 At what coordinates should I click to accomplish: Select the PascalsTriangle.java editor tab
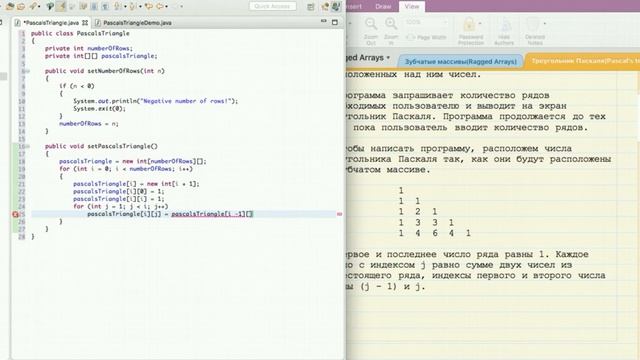tap(51, 23)
